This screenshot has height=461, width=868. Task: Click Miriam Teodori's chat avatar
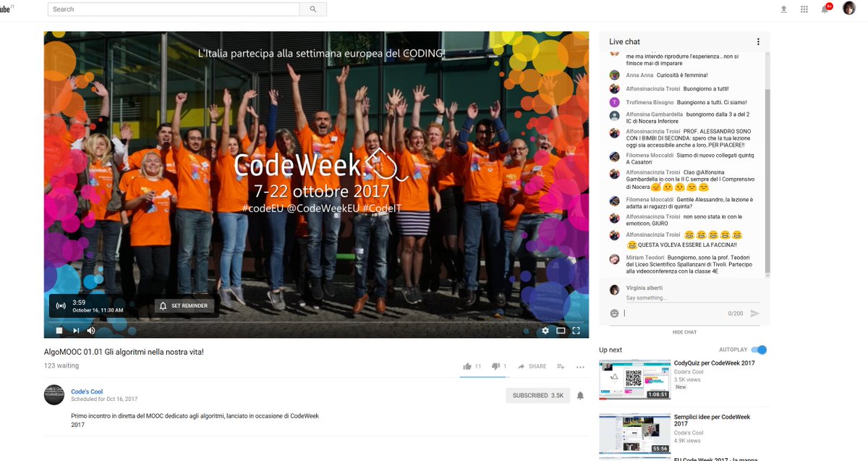(614, 258)
